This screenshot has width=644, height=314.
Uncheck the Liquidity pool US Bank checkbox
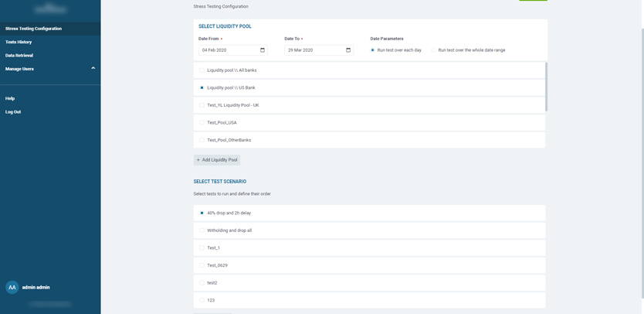tap(202, 88)
